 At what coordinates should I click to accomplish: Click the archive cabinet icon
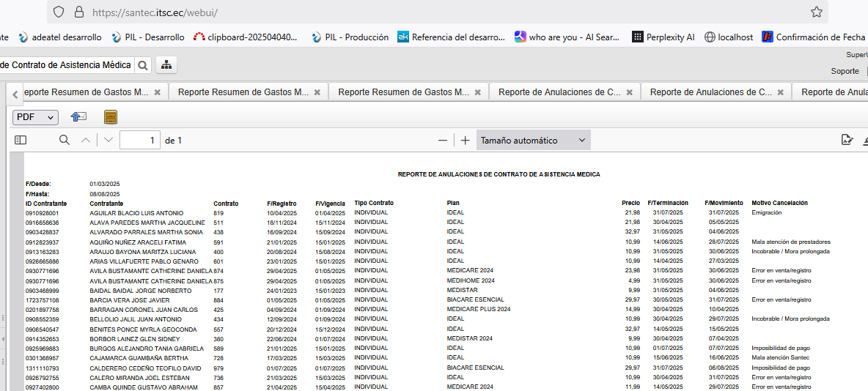tap(111, 117)
